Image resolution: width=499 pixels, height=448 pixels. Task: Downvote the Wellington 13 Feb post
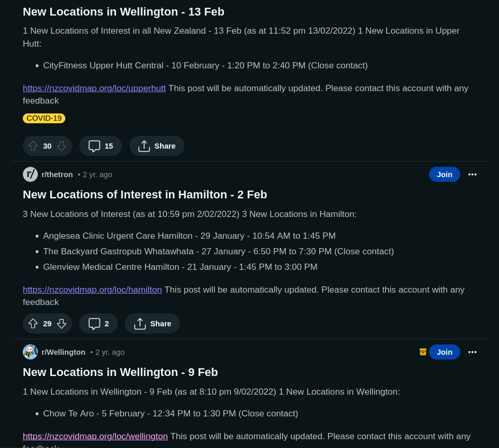pos(62,146)
